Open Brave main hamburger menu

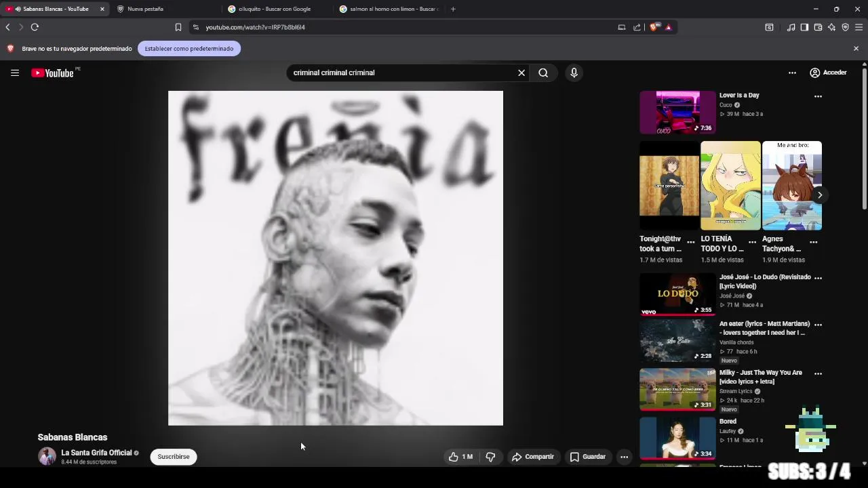(859, 27)
